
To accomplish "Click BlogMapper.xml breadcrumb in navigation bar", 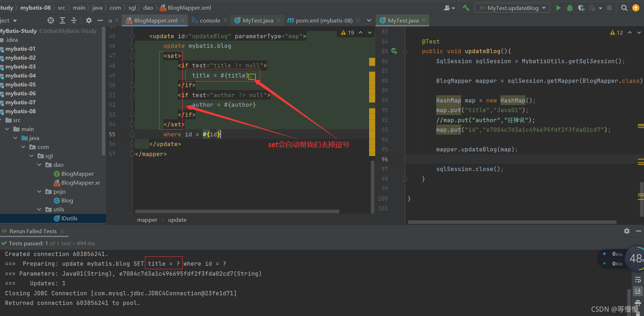I will click(x=186, y=7).
